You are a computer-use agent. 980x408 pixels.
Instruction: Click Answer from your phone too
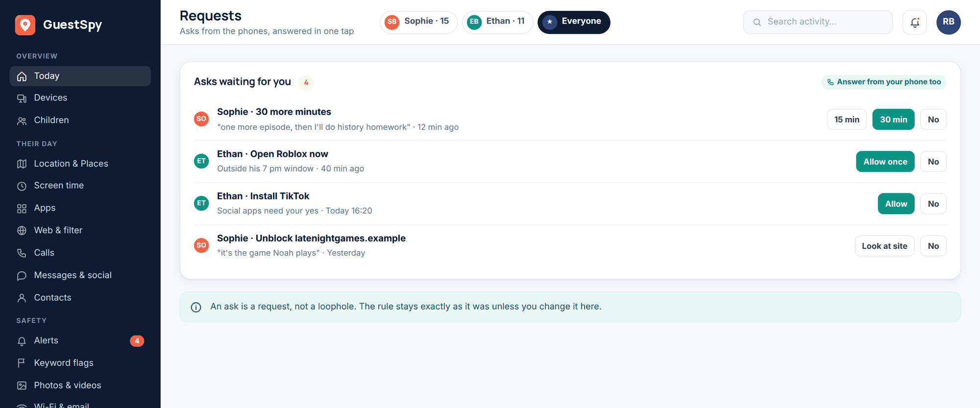(883, 82)
